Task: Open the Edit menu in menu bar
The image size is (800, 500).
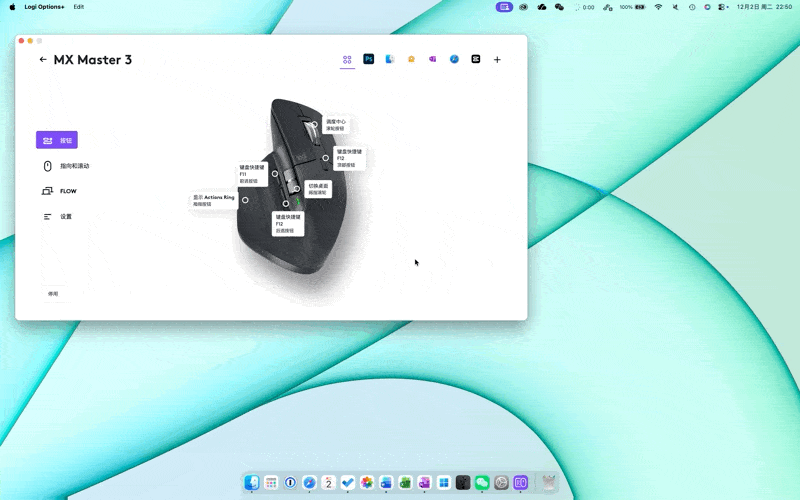Action: (78, 7)
